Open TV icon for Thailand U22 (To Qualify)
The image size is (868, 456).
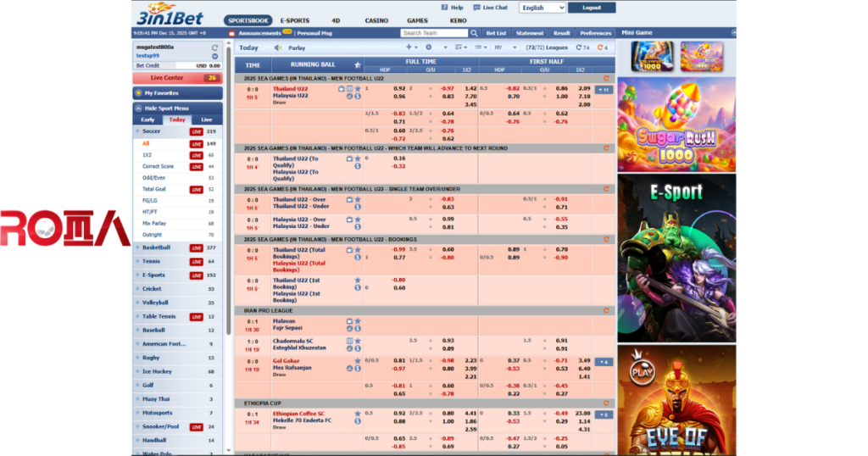(349, 158)
